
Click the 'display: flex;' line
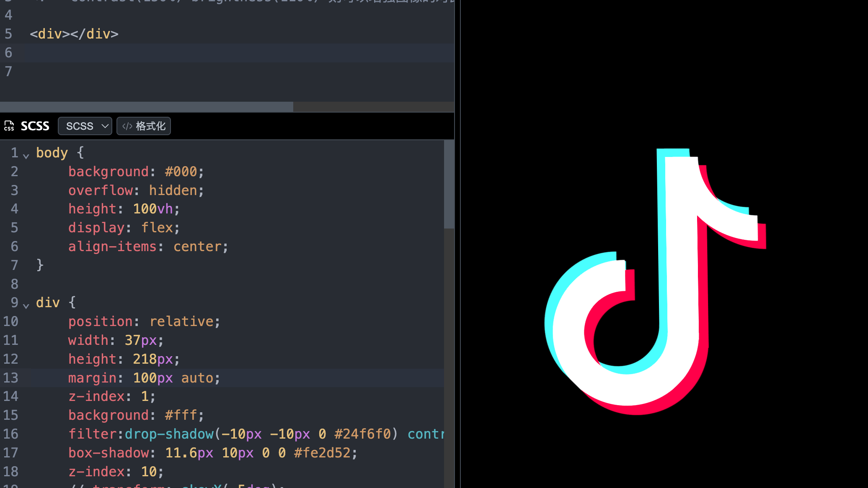click(x=124, y=228)
